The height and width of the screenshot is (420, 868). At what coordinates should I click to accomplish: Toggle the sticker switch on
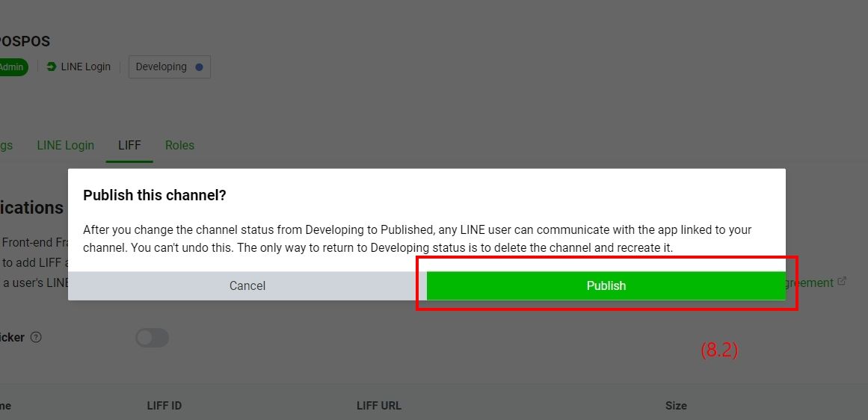pyautogui.click(x=152, y=338)
